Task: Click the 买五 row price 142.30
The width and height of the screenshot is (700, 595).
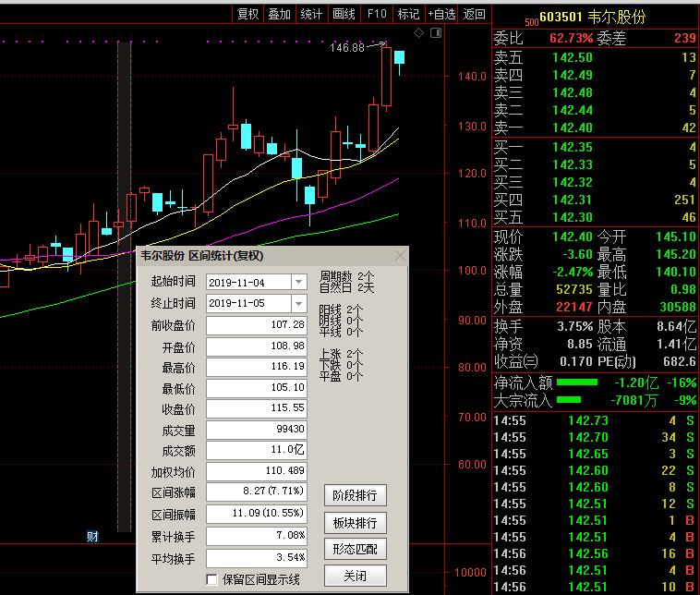Action: click(x=573, y=217)
